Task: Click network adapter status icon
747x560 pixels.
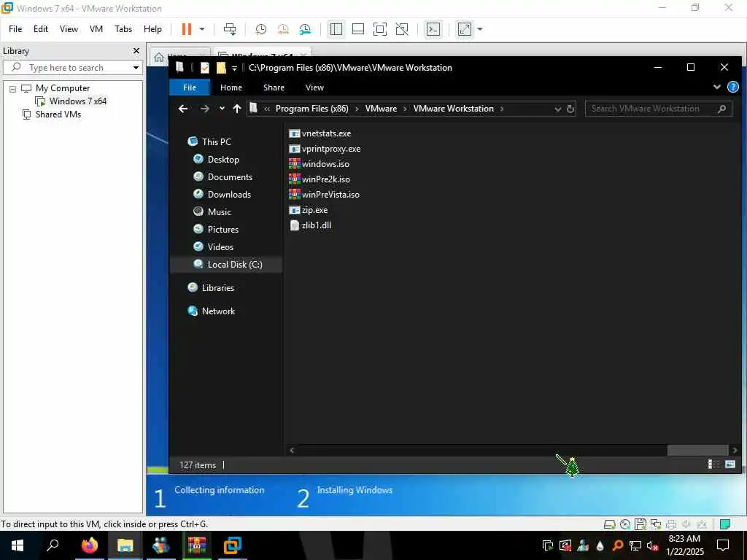Action: click(x=656, y=524)
